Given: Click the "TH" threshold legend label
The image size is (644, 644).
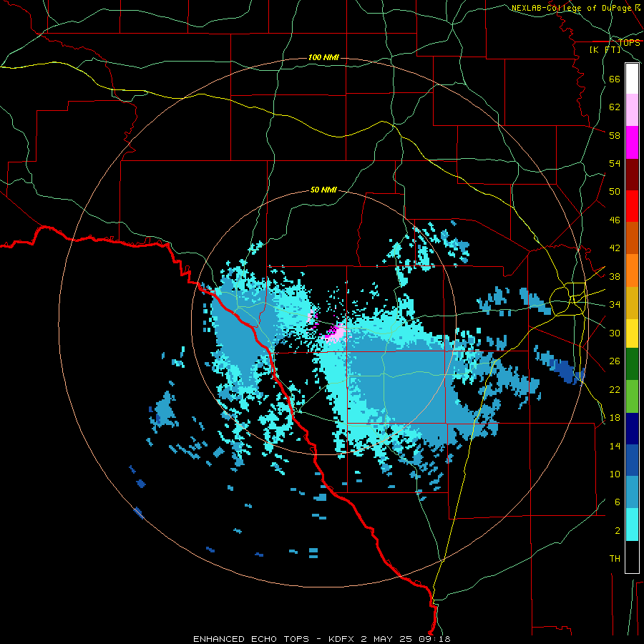Looking at the screenshot, I should (x=615, y=559).
